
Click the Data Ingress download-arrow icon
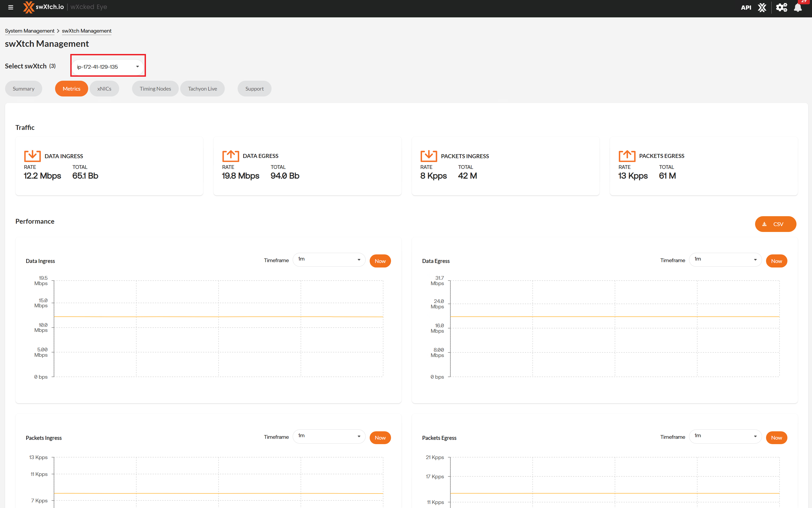pos(32,156)
